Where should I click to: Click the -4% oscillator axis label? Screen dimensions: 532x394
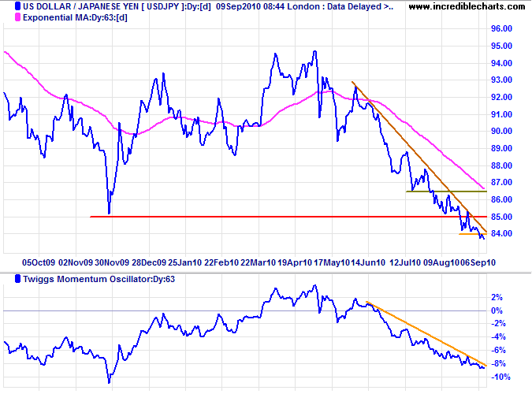(498, 337)
